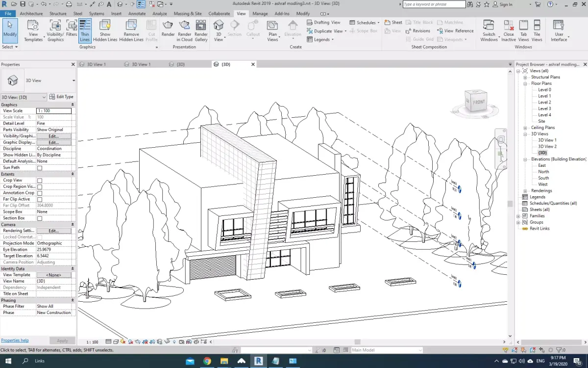Click the keyword search box

434,4
